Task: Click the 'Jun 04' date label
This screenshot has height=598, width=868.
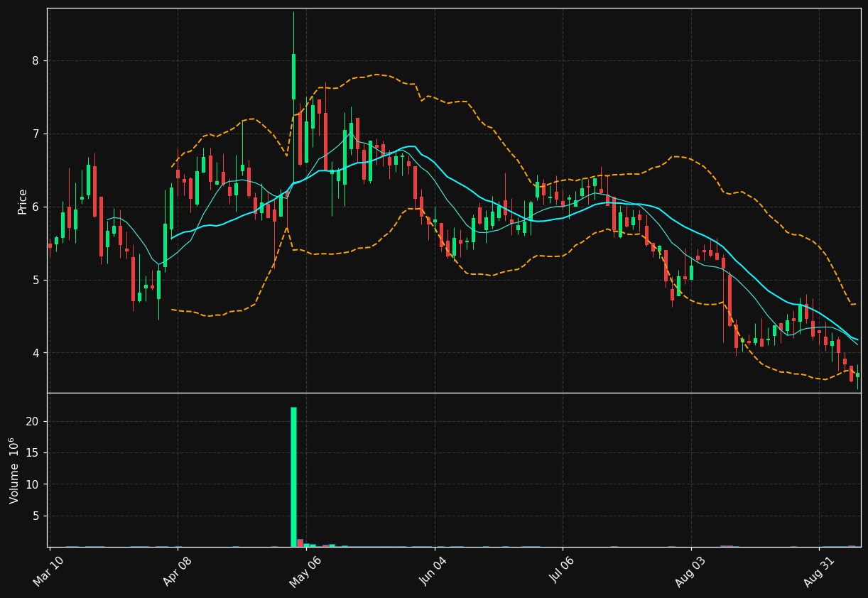Action: pyautogui.click(x=433, y=571)
